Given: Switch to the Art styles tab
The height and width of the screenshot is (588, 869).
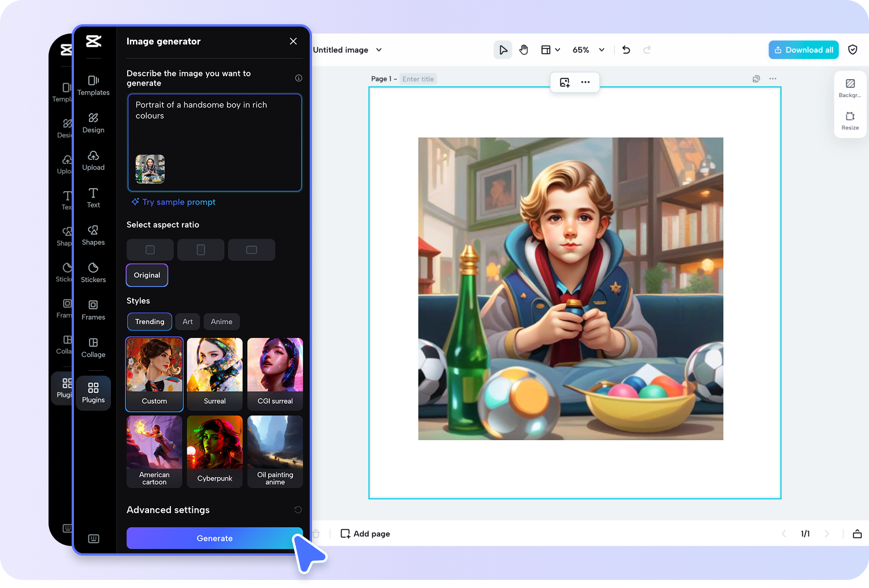Looking at the screenshot, I should point(188,322).
